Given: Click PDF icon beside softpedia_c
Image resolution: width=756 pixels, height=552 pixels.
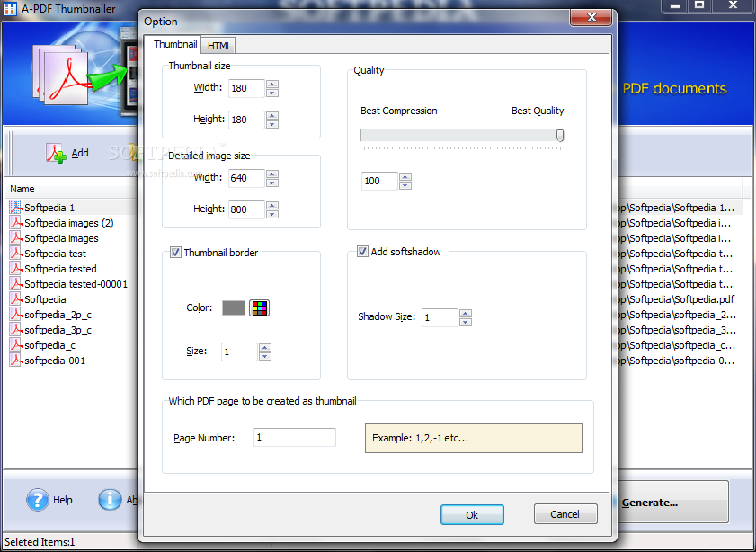Looking at the screenshot, I should click(16, 345).
